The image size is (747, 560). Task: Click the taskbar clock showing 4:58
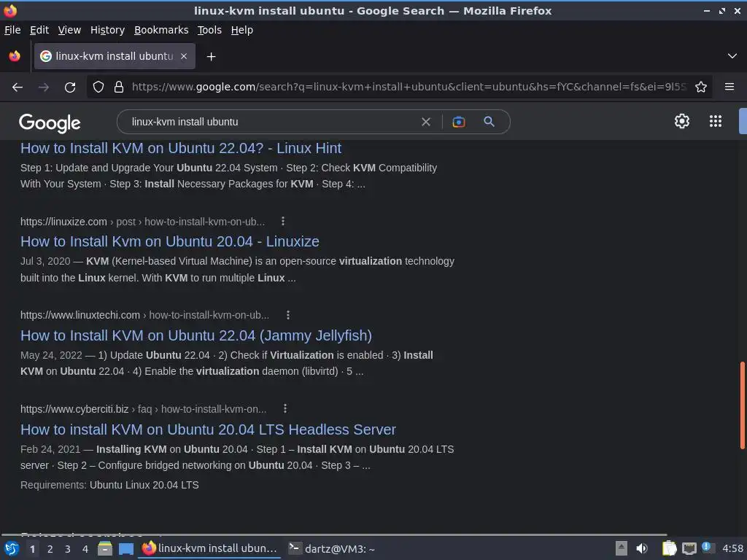732,548
